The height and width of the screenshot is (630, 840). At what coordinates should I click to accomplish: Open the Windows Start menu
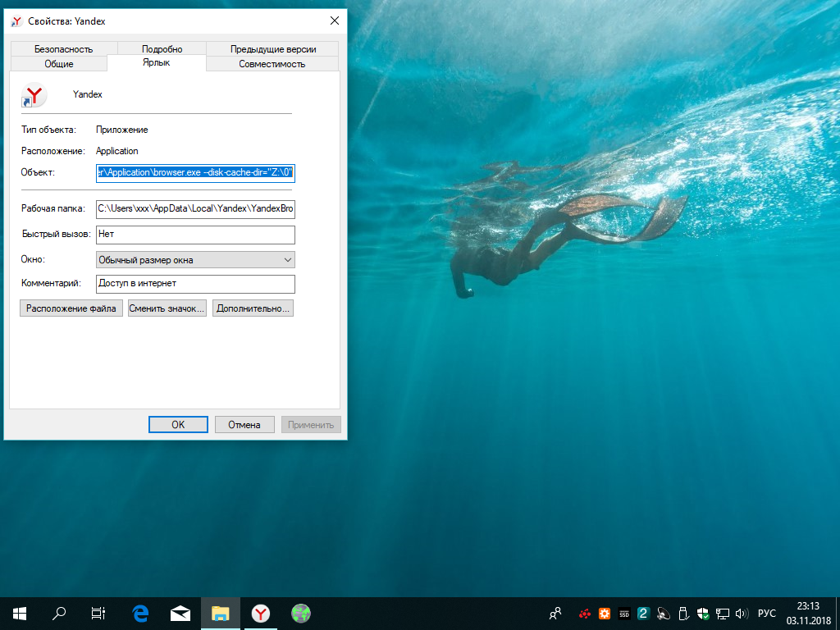coord(20,614)
